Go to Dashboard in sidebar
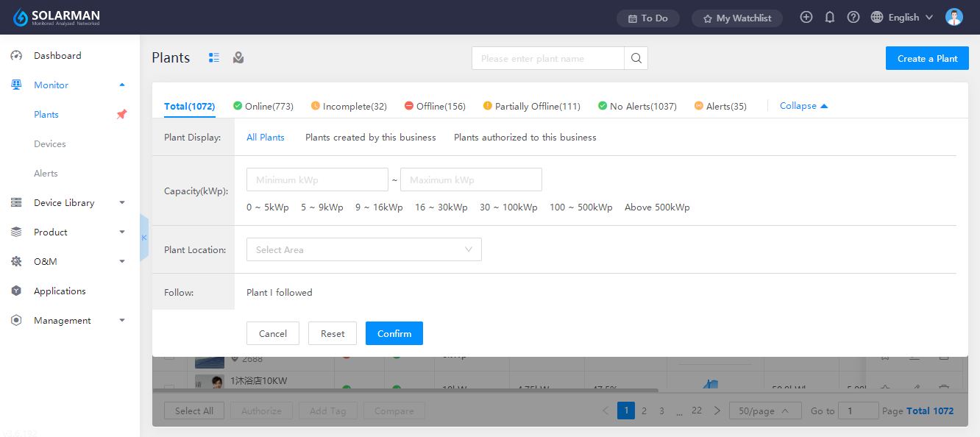 pos(57,55)
